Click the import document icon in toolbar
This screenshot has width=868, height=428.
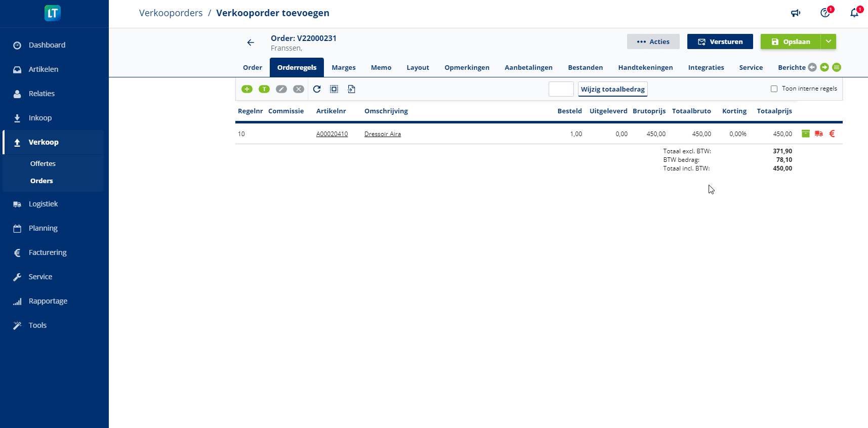pos(351,89)
